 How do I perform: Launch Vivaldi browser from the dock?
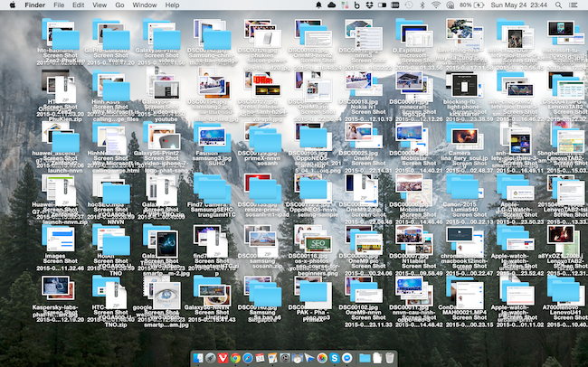pyautogui.click(x=223, y=358)
